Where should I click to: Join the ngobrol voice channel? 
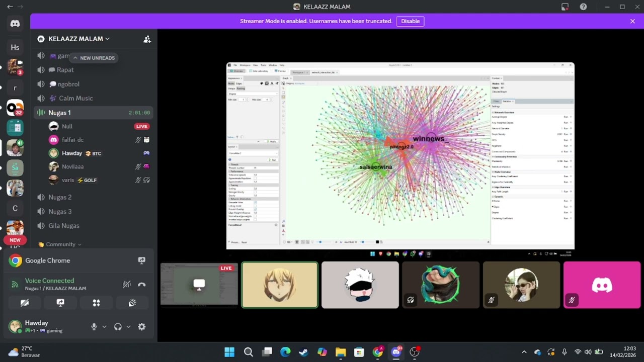tap(94, 84)
